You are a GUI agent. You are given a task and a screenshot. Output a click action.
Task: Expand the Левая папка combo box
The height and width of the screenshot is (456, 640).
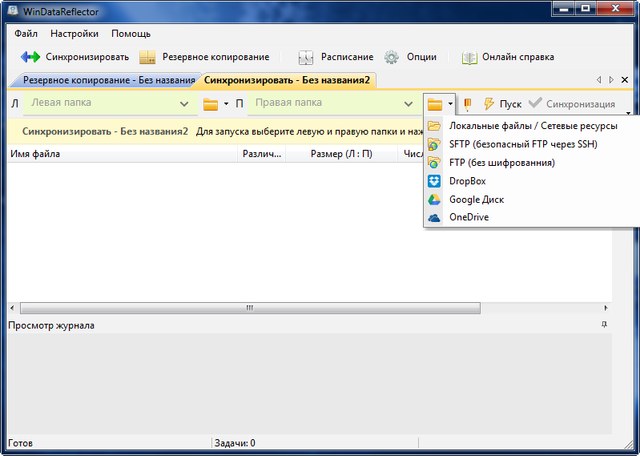184,103
